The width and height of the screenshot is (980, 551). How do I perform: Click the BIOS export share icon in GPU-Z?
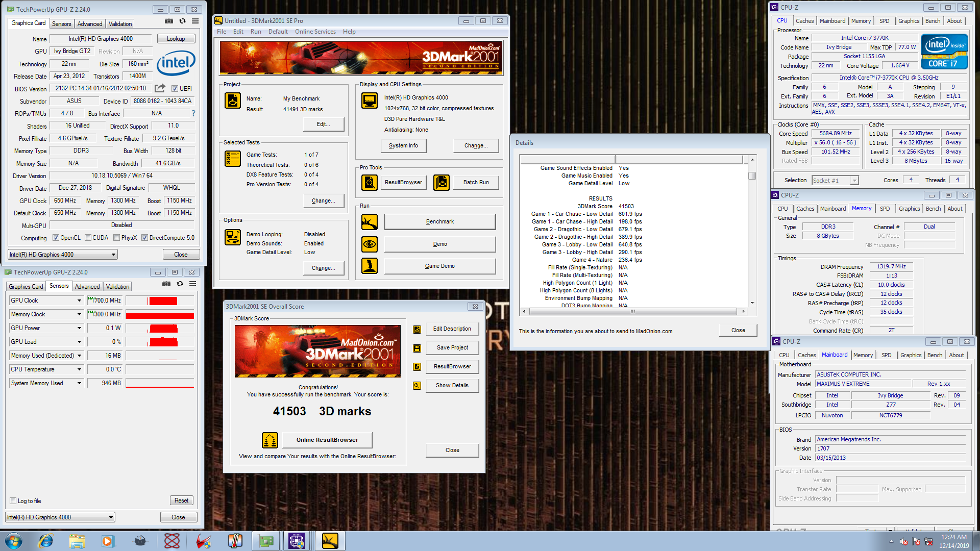coord(160,88)
